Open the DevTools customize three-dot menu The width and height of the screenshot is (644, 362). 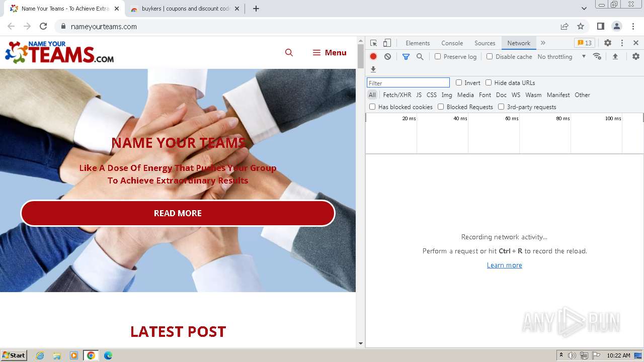[622, 43]
